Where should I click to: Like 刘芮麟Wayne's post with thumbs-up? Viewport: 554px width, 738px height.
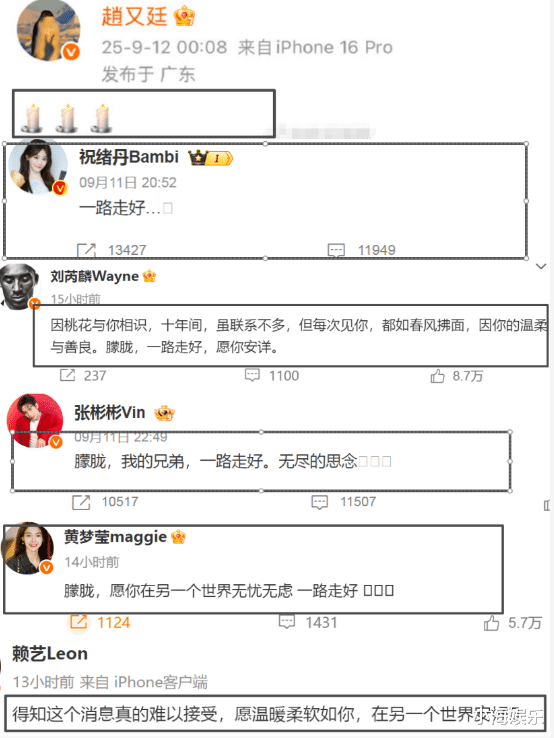pyautogui.click(x=437, y=376)
